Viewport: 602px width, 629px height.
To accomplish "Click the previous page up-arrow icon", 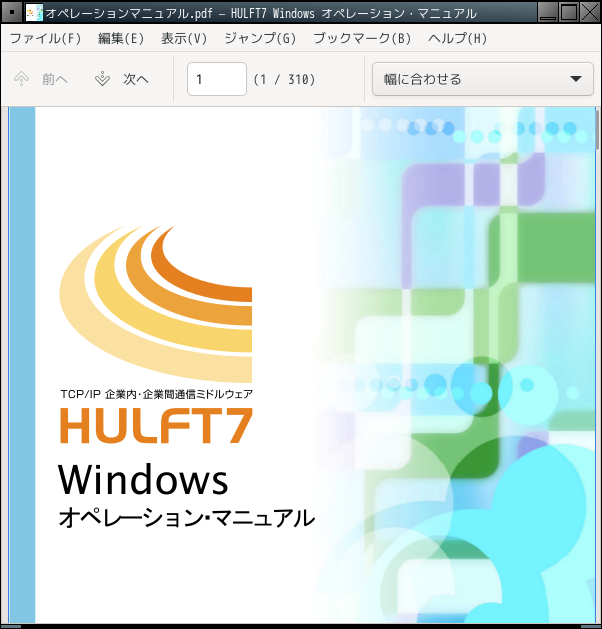I will [22, 79].
